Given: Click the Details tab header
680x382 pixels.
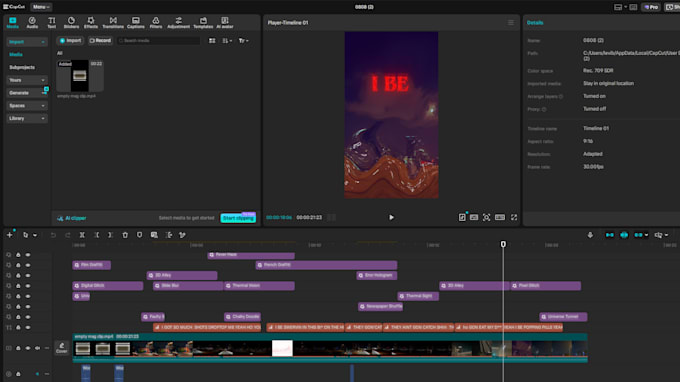Looking at the screenshot, I should [535, 23].
